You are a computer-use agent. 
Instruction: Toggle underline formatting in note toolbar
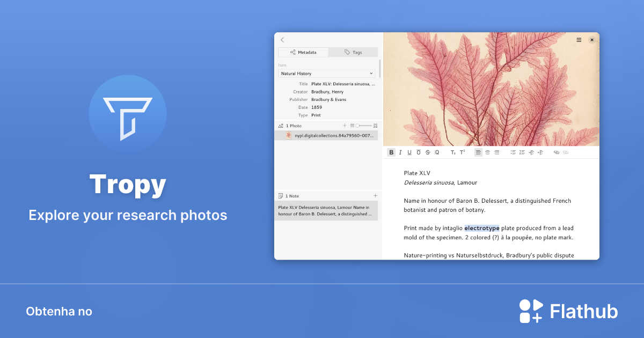tap(409, 152)
